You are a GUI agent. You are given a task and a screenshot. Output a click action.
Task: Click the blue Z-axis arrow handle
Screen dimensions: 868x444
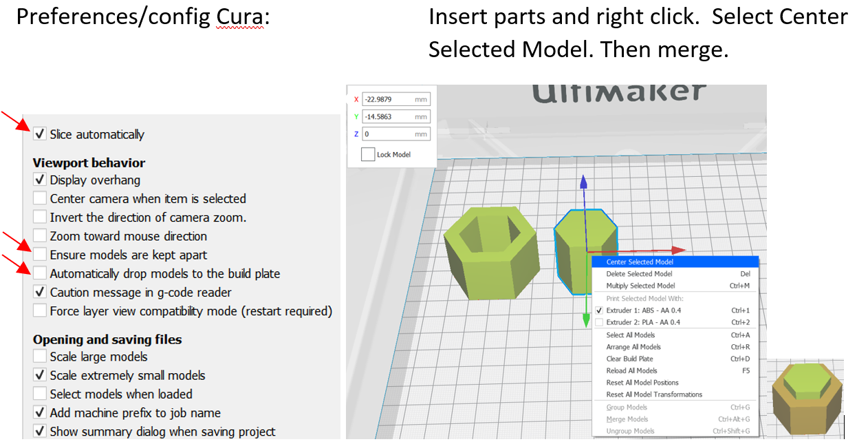click(583, 182)
